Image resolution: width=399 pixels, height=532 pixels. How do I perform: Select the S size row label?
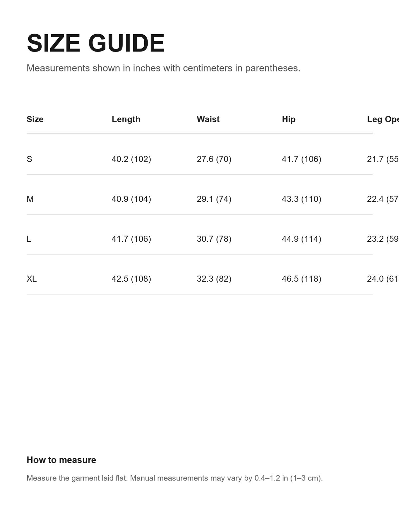(x=29, y=159)
